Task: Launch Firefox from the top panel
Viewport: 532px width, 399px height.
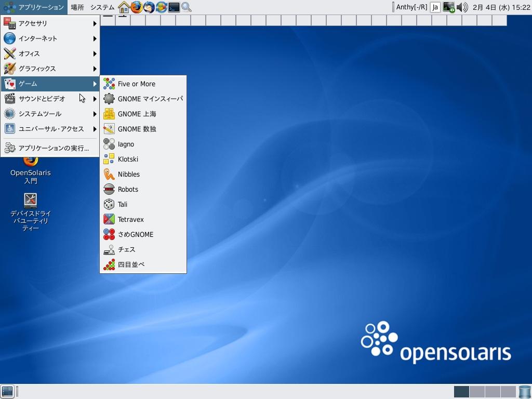Action: click(x=137, y=7)
